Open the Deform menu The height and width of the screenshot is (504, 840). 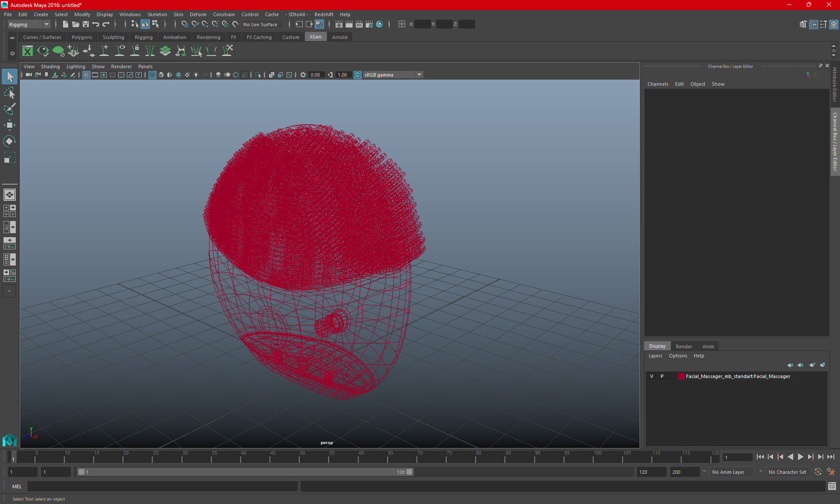pos(198,14)
